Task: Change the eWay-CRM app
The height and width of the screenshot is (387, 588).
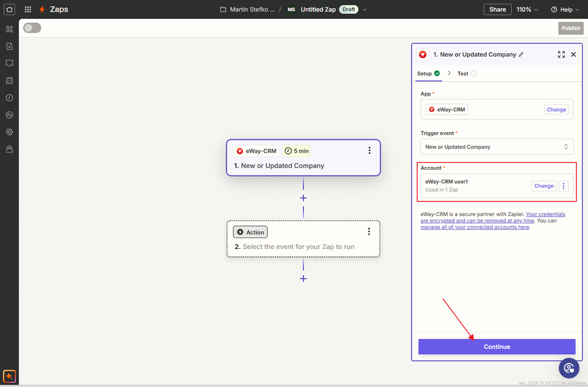Action: [556, 109]
